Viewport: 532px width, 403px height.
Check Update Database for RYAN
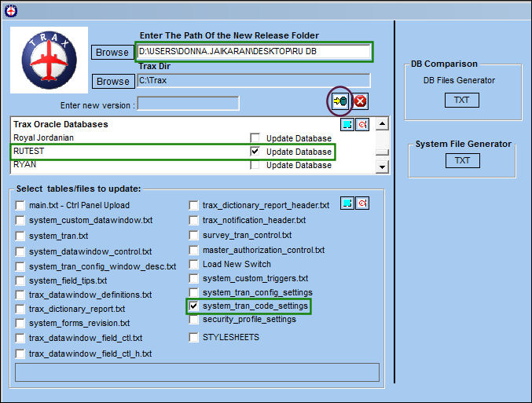pos(255,165)
